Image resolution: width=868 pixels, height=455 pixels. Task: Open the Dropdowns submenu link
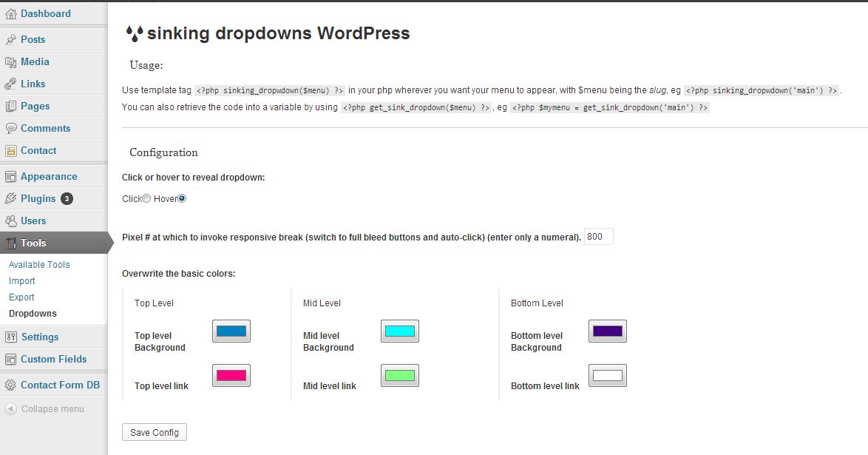tap(33, 313)
